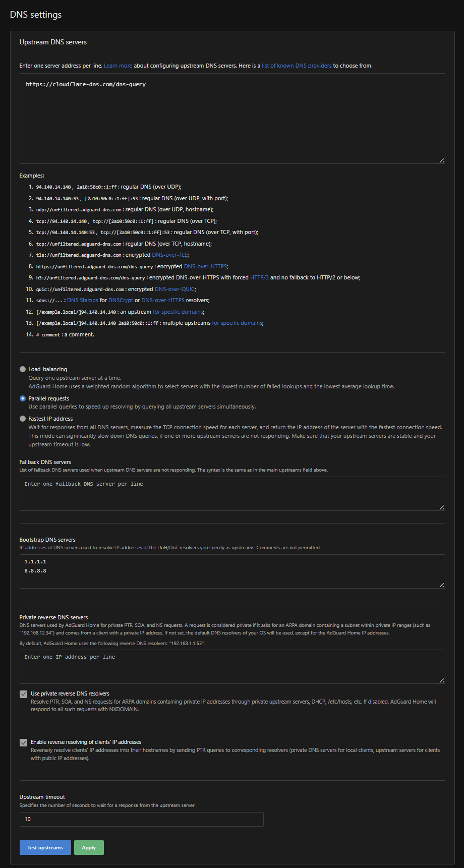
Task: Click the '# comment' example text
Action: click(x=48, y=335)
